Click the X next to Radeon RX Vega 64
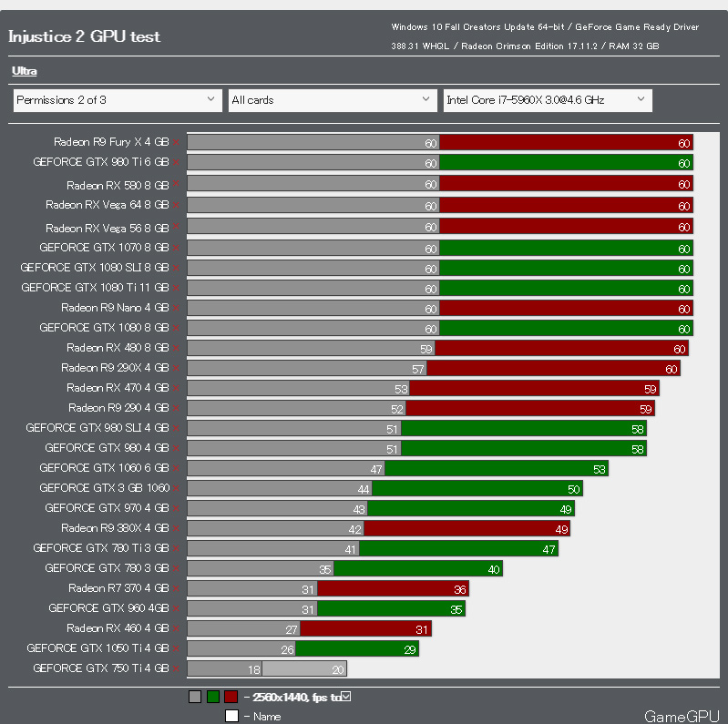 176,205
